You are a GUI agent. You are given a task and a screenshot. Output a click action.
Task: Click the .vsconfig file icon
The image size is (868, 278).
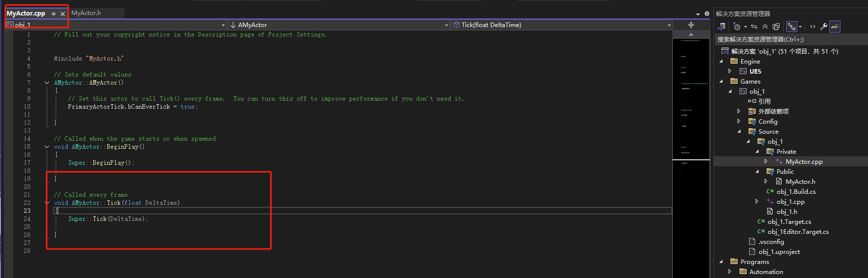click(x=752, y=241)
